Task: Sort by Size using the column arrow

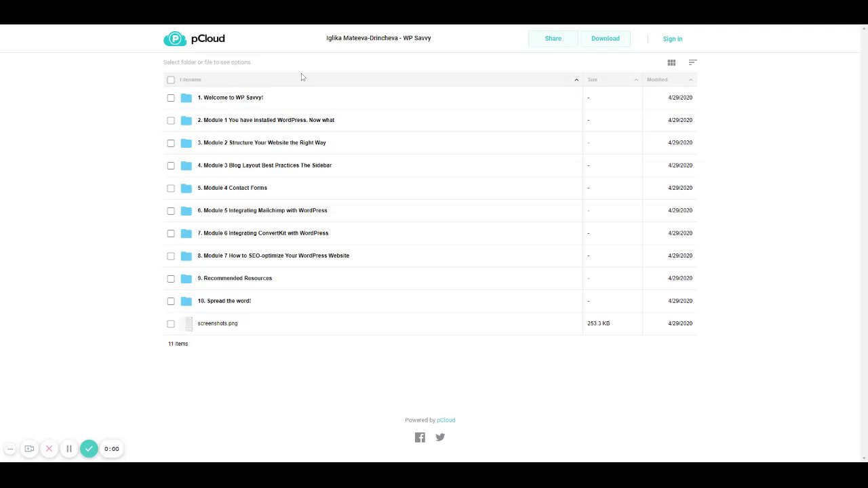Action: [x=636, y=80]
